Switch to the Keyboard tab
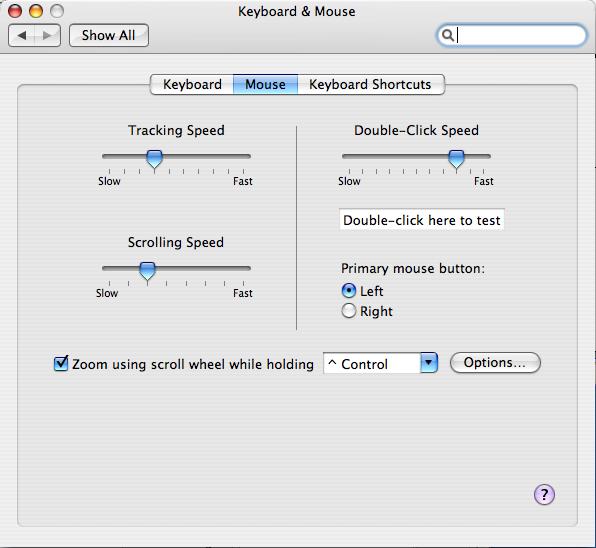Viewport: 596px width, 548px height. click(x=192, y=84)
